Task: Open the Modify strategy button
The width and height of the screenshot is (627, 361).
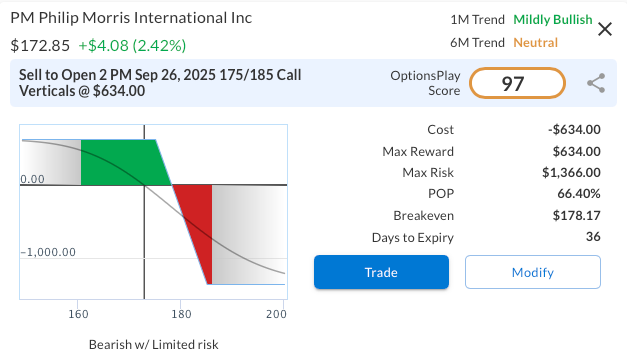Action: point(533,272)
